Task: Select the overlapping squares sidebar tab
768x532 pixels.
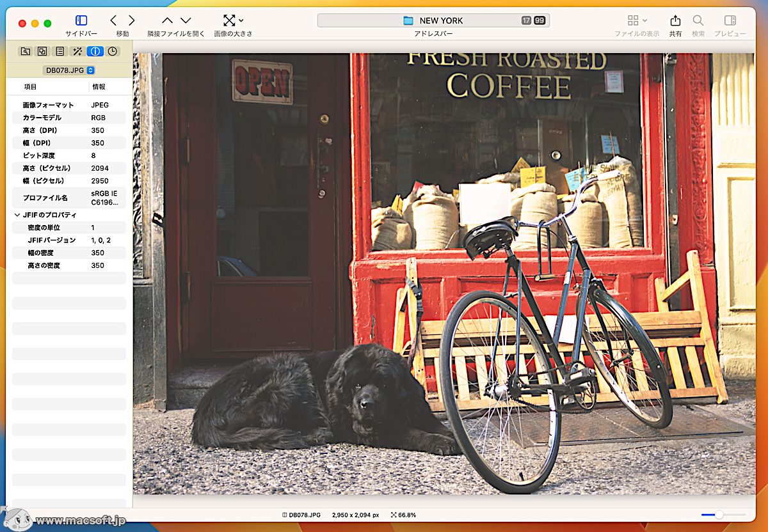Action: point(42,51)
